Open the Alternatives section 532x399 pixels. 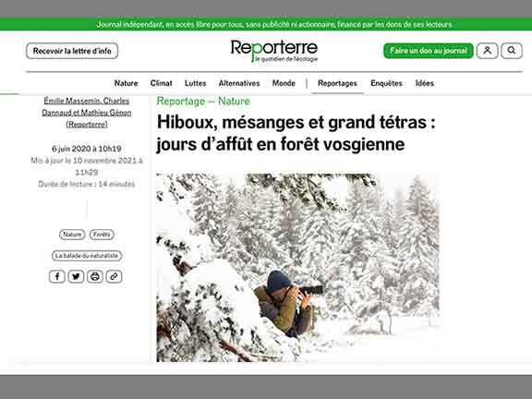pos(239,83)
